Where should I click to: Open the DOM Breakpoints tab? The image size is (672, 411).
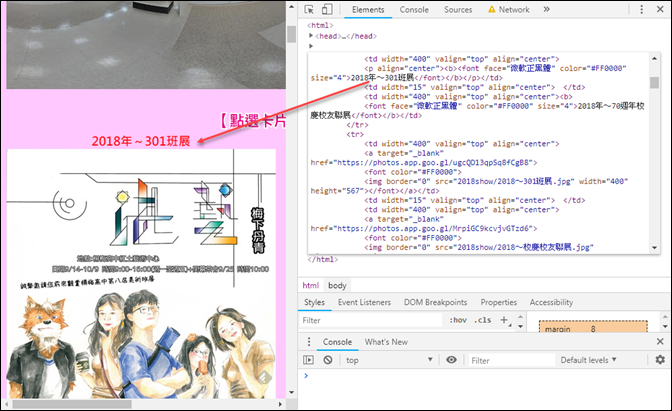435,302
